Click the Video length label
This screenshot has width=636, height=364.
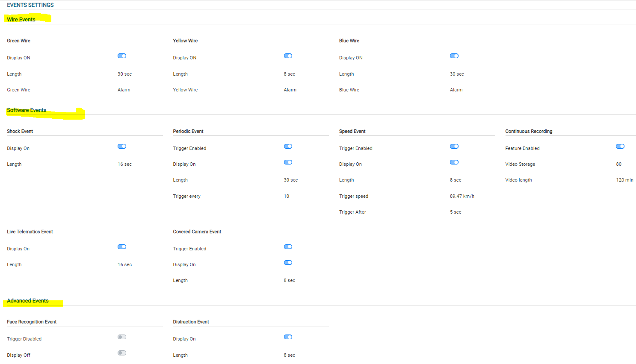[x=518, y=180]
